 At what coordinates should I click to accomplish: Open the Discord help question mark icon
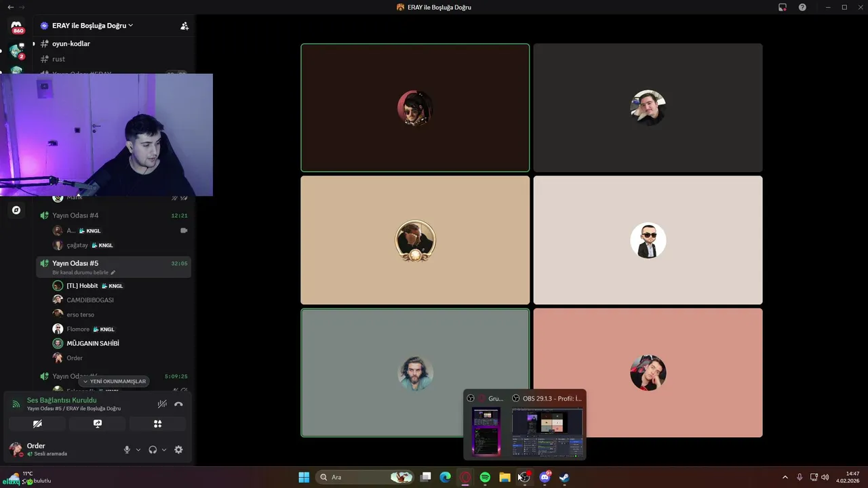(802, 7)
